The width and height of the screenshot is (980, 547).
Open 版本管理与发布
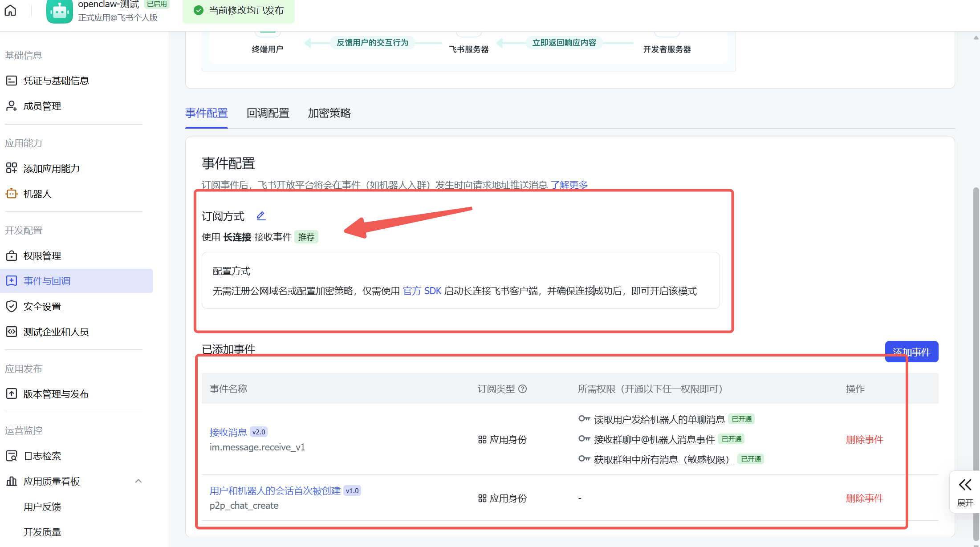(x=56, y=394)
